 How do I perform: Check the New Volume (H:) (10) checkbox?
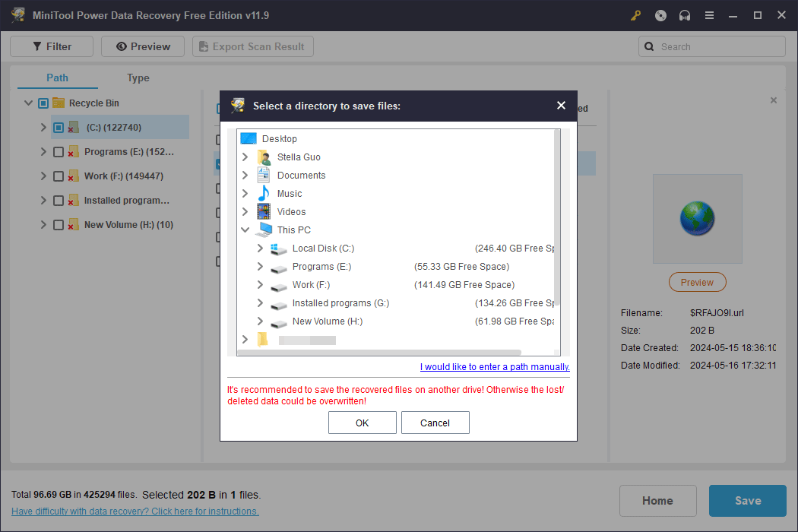coord(59,225)
